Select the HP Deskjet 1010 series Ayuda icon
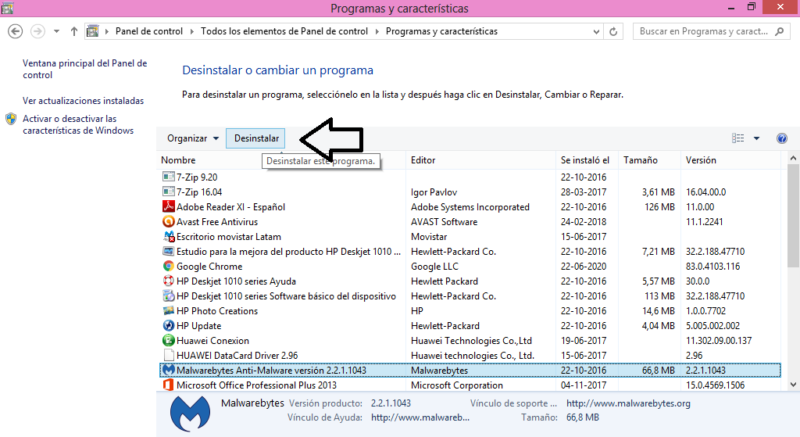 (168, 280)
